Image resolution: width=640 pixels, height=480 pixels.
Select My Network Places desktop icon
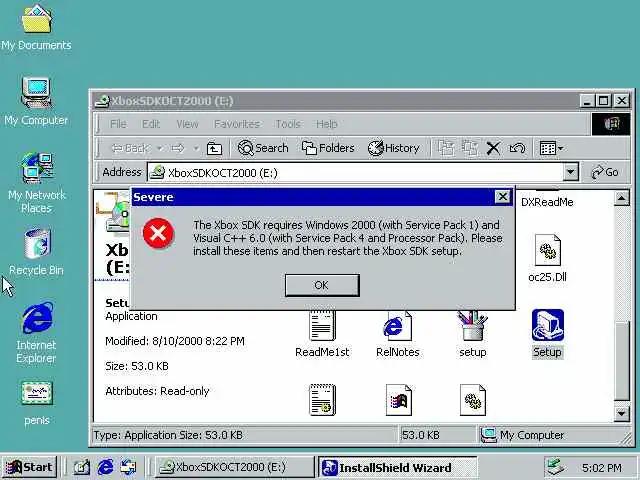[x=36, y=182]
